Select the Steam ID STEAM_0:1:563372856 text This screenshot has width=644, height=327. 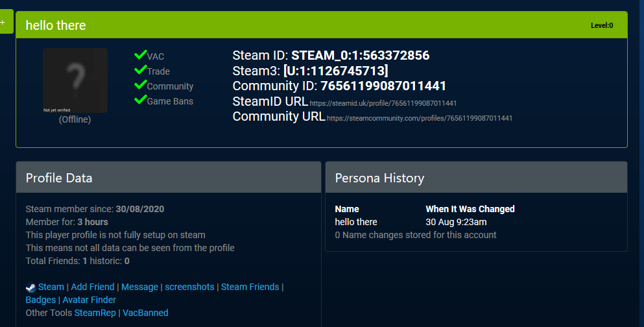click(x=361, y=55)
